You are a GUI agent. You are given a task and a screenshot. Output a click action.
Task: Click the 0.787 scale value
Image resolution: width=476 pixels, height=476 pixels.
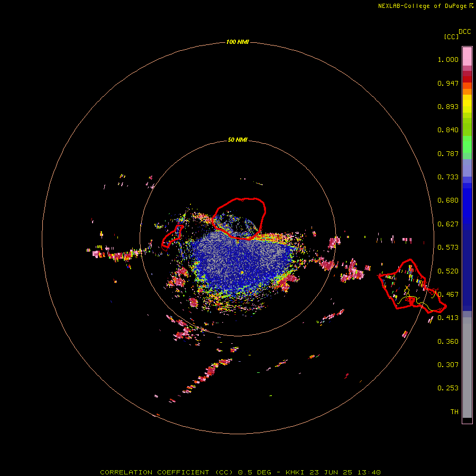point(448,153)
